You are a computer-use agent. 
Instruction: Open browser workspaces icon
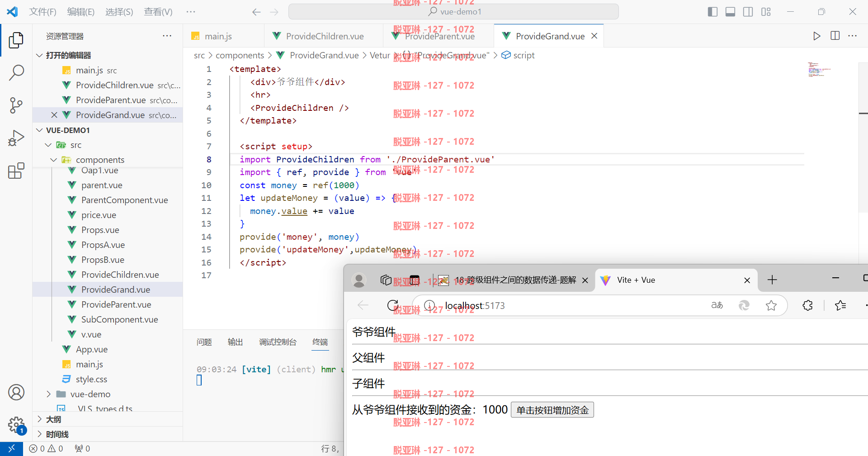point(386,280)
